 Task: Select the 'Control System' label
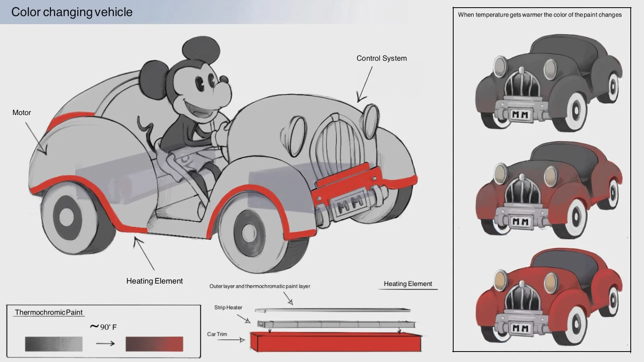point(382,58)
